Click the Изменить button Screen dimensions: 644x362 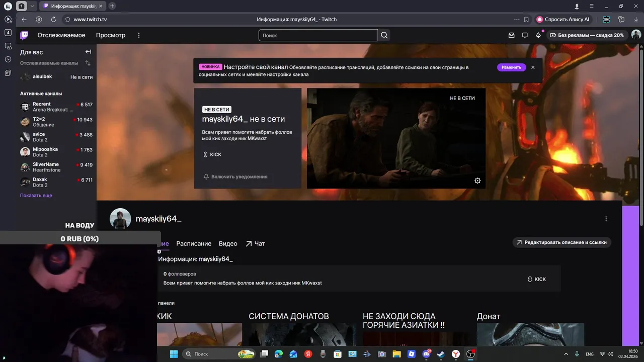coord(511,67)
